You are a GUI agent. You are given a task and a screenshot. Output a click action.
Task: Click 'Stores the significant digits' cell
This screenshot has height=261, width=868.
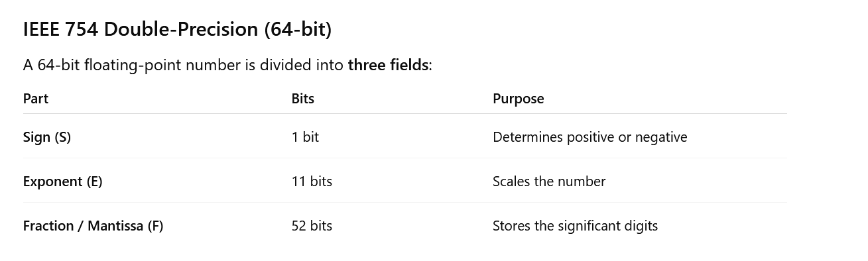click(x=576, y=226)
